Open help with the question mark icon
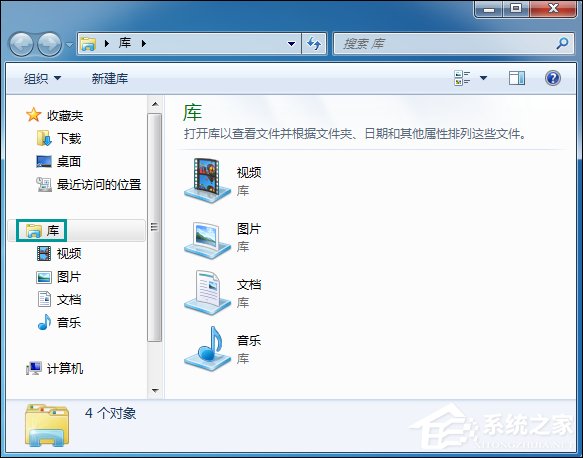 553,78
